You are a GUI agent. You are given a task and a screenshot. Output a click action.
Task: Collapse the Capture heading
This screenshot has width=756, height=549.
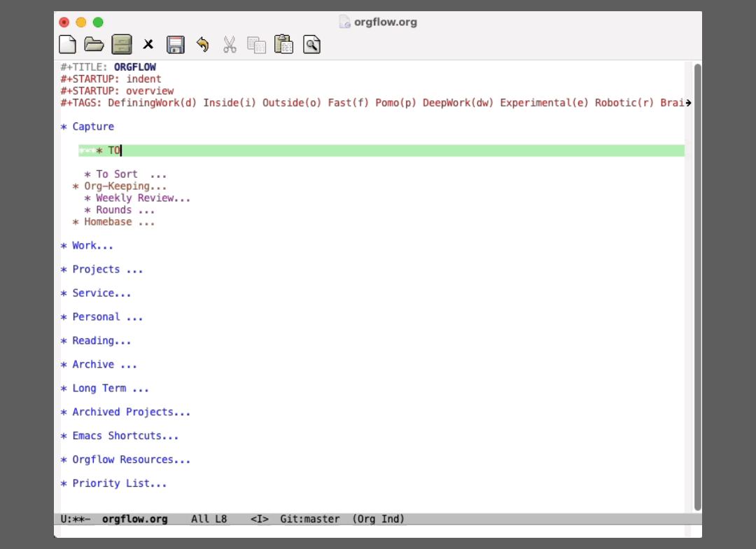tap(92, 127)
